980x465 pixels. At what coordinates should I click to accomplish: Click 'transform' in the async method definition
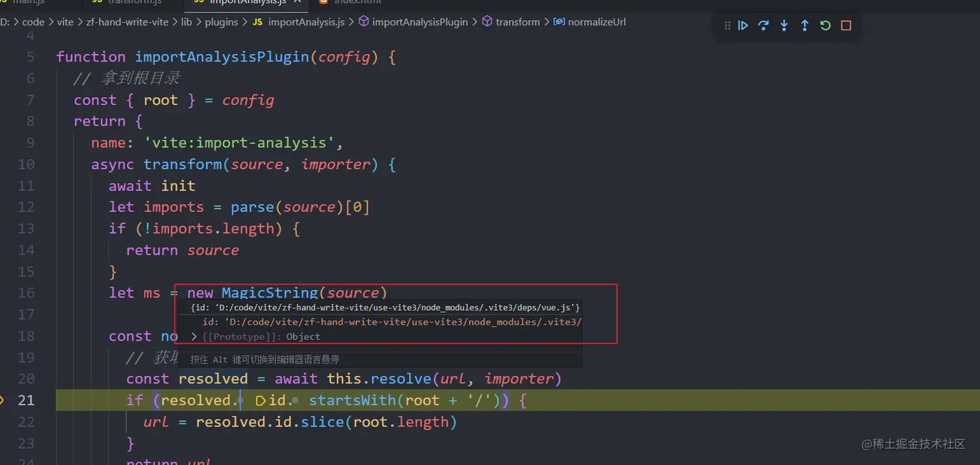[x=183, y=165]
